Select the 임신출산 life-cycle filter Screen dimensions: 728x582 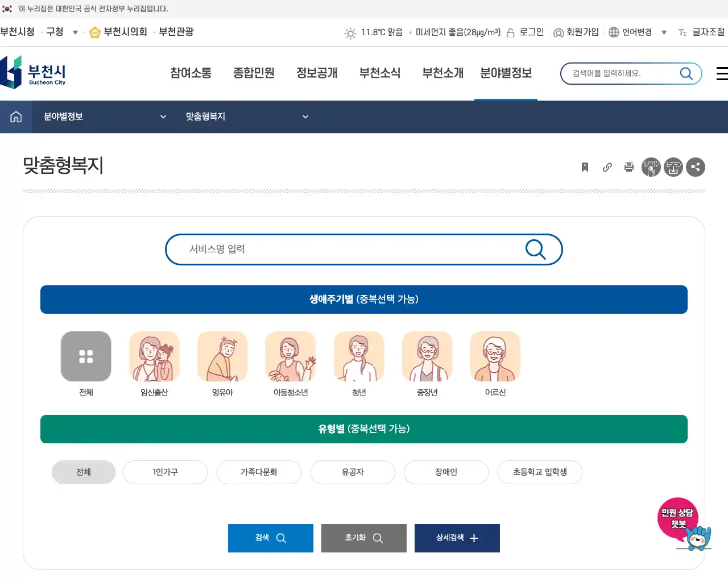coord(154,356)
